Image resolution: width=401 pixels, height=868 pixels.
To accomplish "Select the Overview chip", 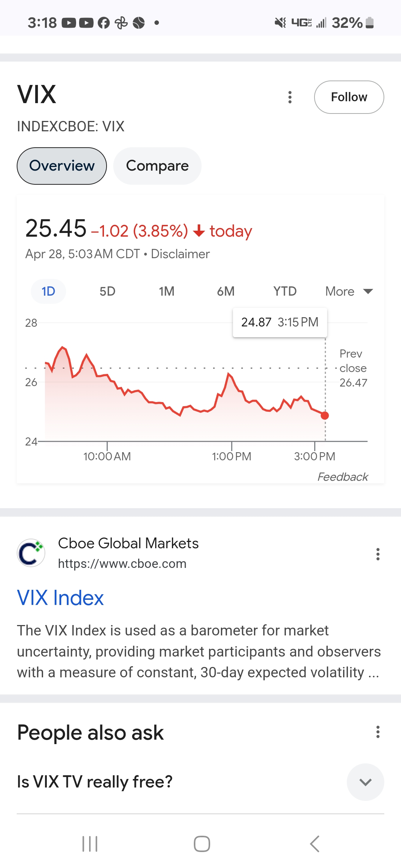I will [x=62, y=166].
